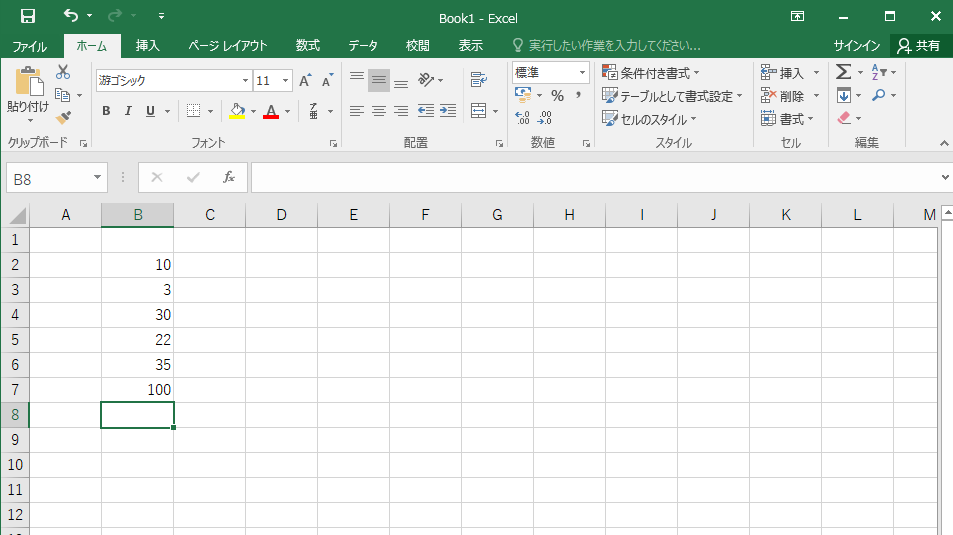The width and height of the screenshot is (953, 535).
Task: Toggle wrap text icon
Action: click(479, 80)
